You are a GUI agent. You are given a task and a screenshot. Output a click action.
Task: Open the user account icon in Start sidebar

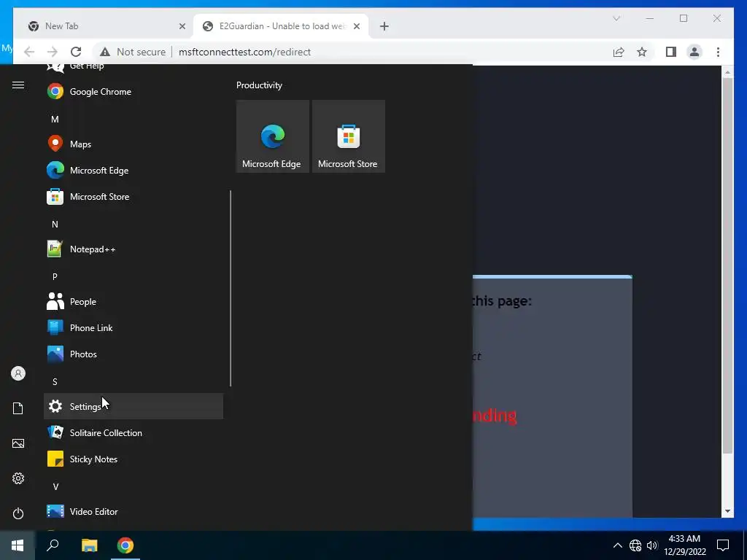click(x=18, y=373)
